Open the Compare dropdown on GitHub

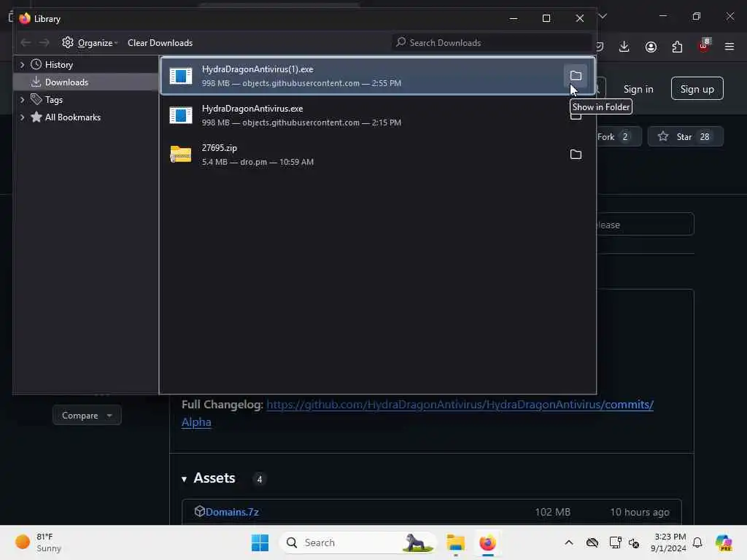coord(87,415)
